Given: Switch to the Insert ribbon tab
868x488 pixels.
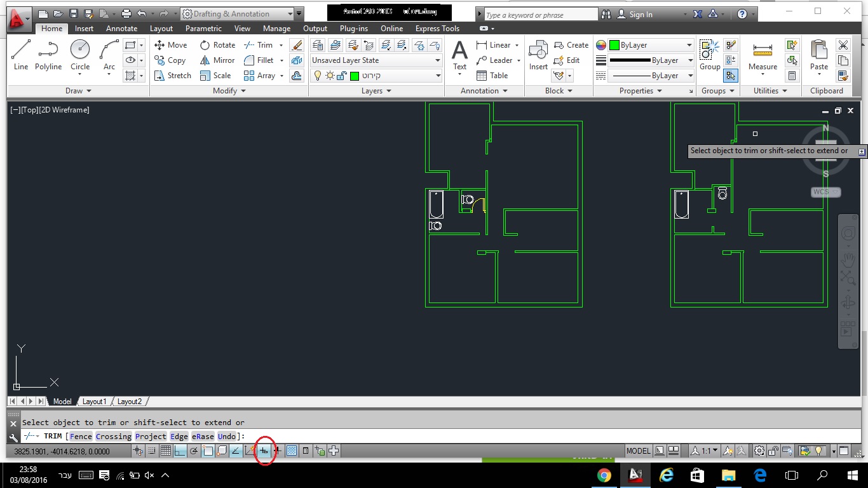Looking at the screenshot, I should (x=84, y=29).
